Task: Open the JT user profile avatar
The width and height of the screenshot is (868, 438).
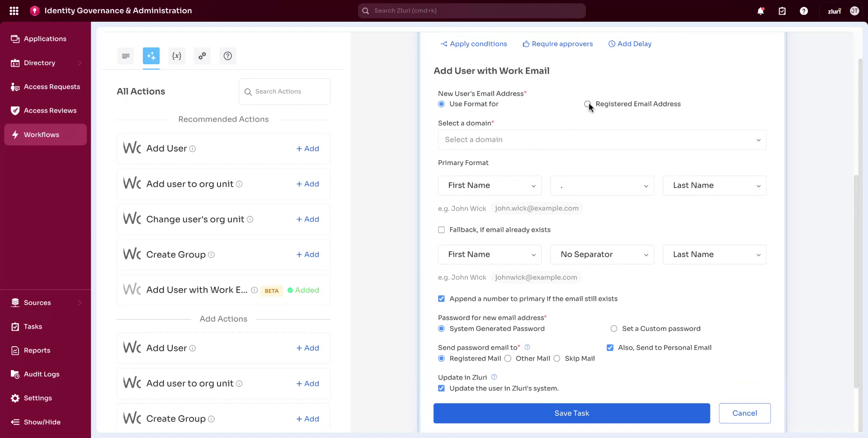Action: click(854, 10)
